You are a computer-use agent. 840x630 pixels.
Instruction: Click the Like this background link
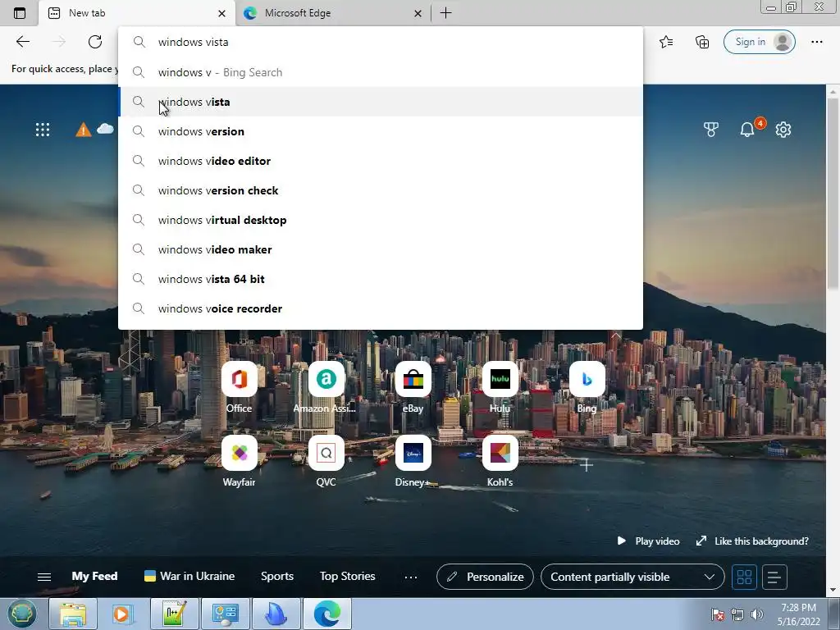click(x=752, y=541)
